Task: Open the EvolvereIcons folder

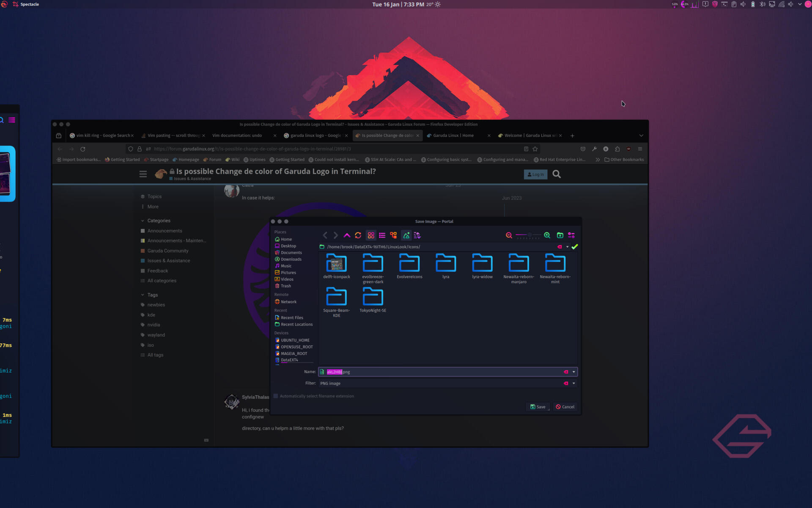Action: (x=409, y=266)
